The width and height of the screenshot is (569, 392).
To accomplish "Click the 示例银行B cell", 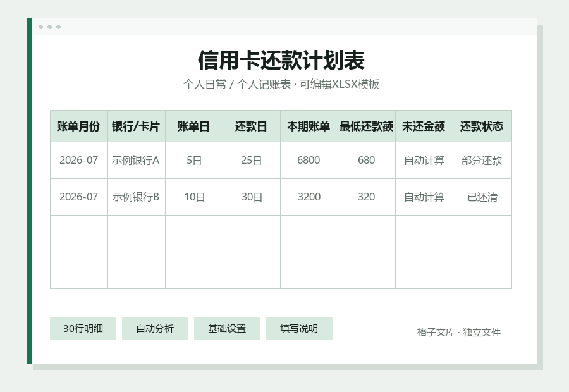I will (x=137, y=197).
